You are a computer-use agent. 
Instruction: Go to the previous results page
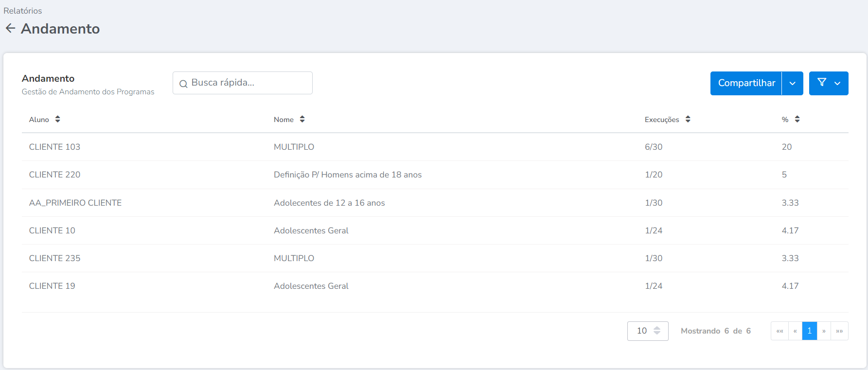pos(795,331)
